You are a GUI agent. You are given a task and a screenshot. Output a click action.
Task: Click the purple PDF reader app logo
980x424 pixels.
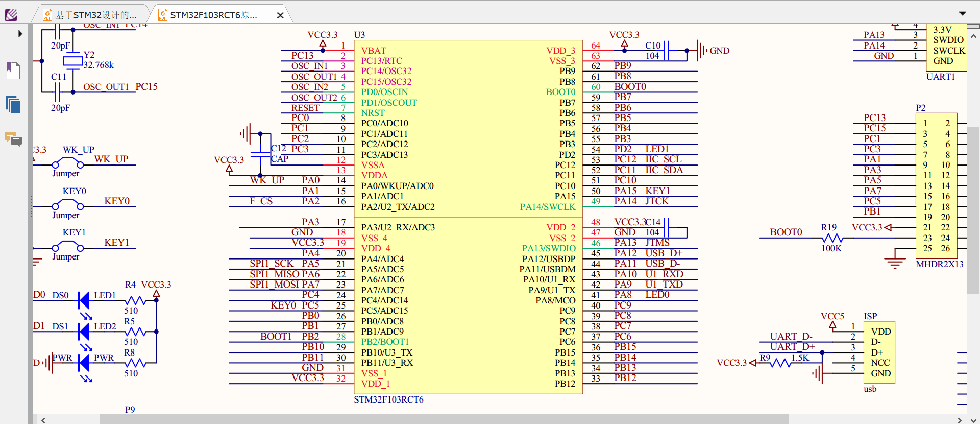(11, 15)
